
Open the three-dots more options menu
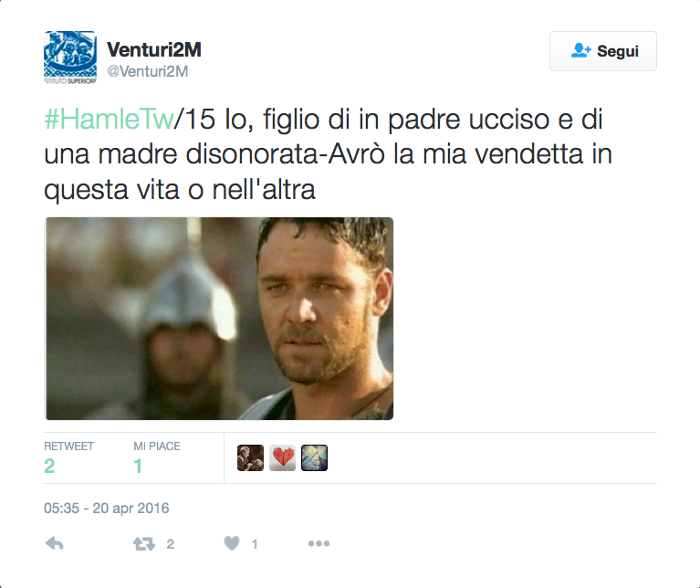[x=319, y=543]
